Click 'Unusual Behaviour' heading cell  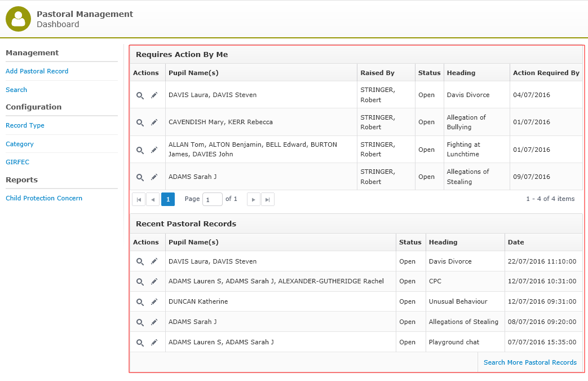pos(465,301)
